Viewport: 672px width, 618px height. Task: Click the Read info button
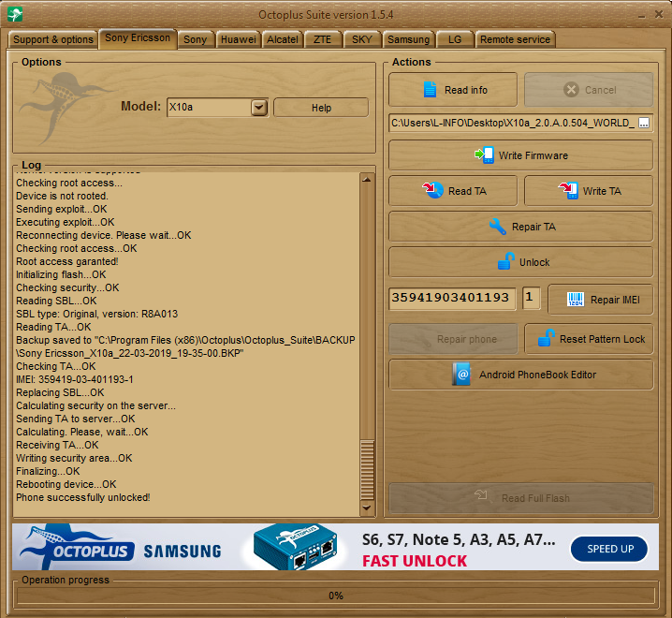pyautogui.click(x=453, y=90)
